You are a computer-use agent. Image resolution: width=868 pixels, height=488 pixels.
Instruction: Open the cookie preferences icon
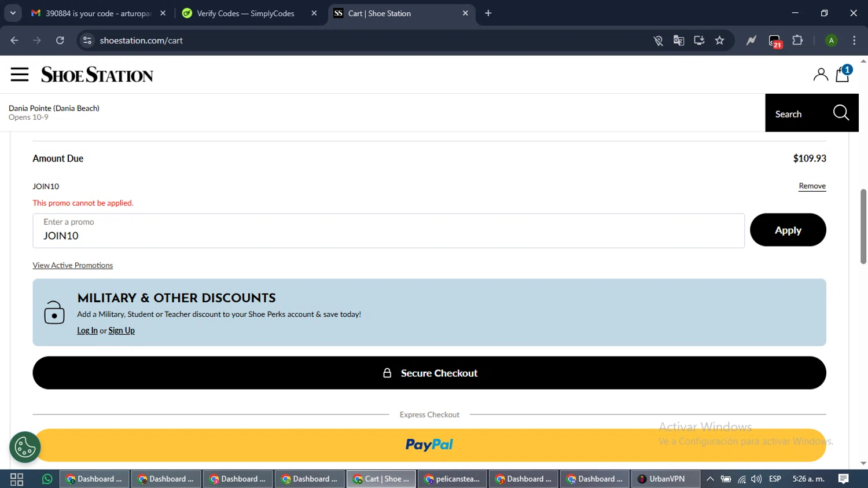[x=25, y=447]
